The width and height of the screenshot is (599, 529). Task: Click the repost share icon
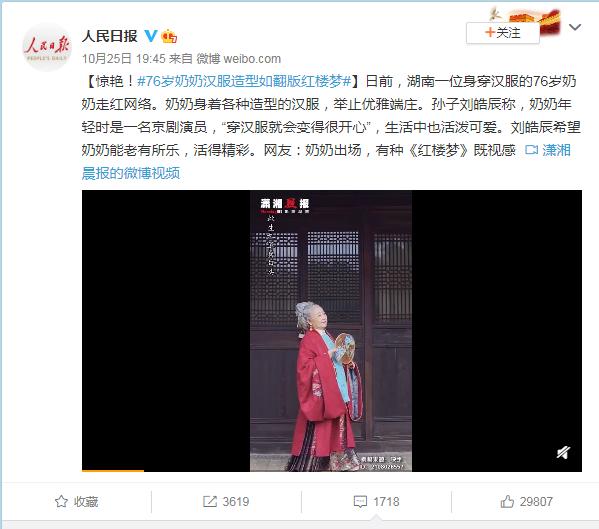(210, 501)
